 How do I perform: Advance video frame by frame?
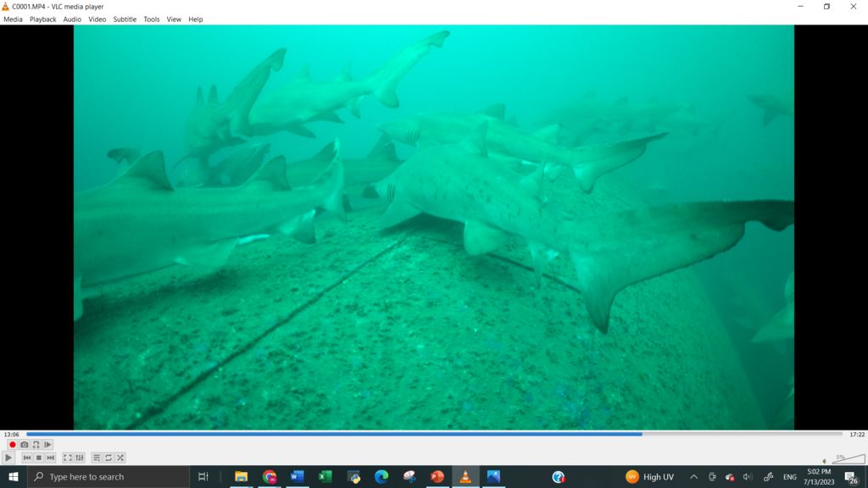coord(47,445)
